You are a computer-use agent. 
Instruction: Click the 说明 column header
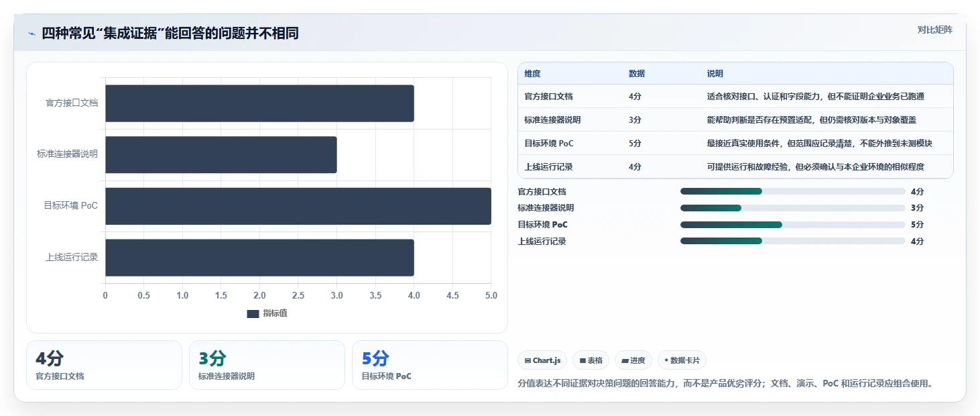(x=715, y=74)
